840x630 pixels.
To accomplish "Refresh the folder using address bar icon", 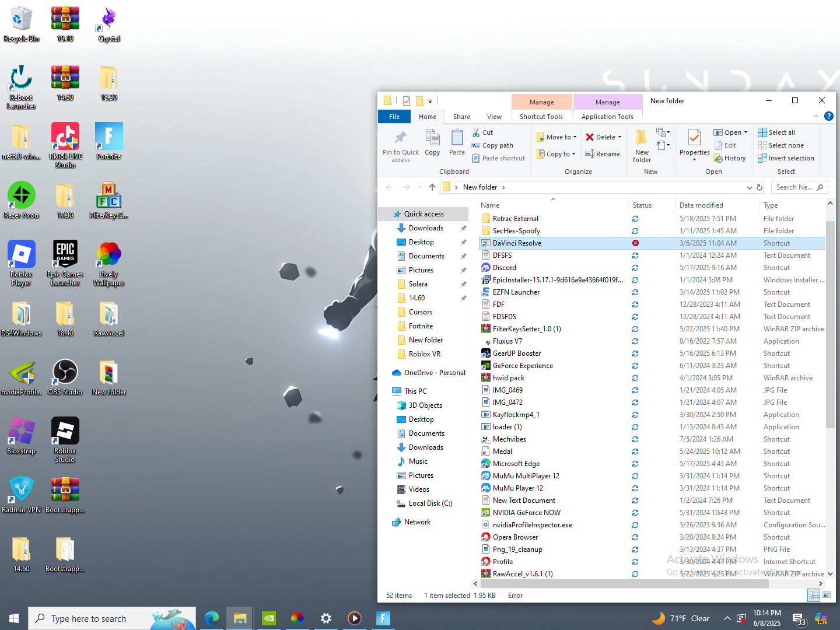I will 759,187.
